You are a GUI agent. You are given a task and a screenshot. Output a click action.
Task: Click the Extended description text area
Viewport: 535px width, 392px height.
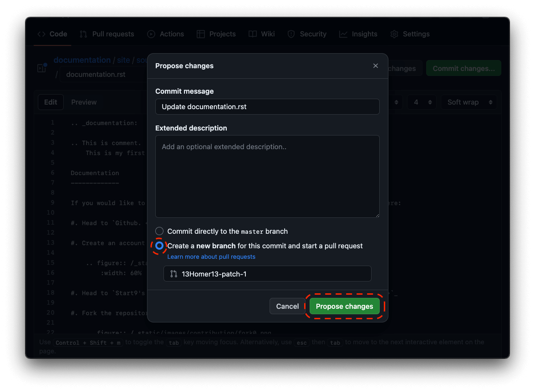[x=267, y=176]
